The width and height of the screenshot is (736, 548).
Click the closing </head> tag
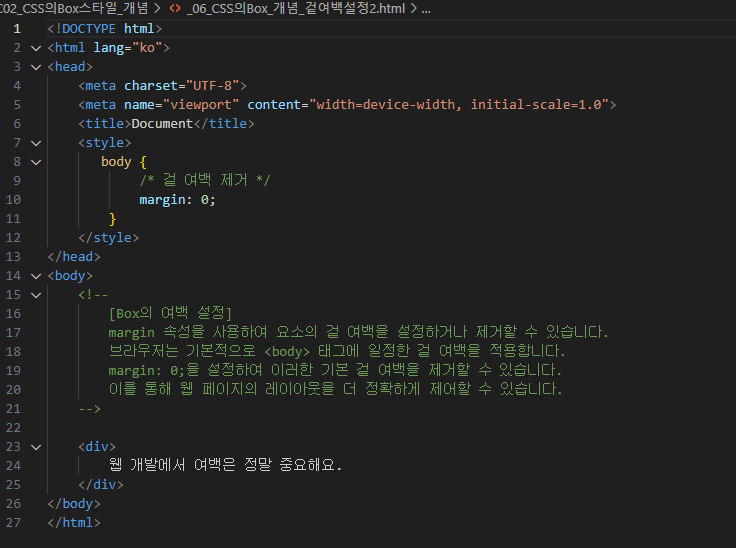74,257
